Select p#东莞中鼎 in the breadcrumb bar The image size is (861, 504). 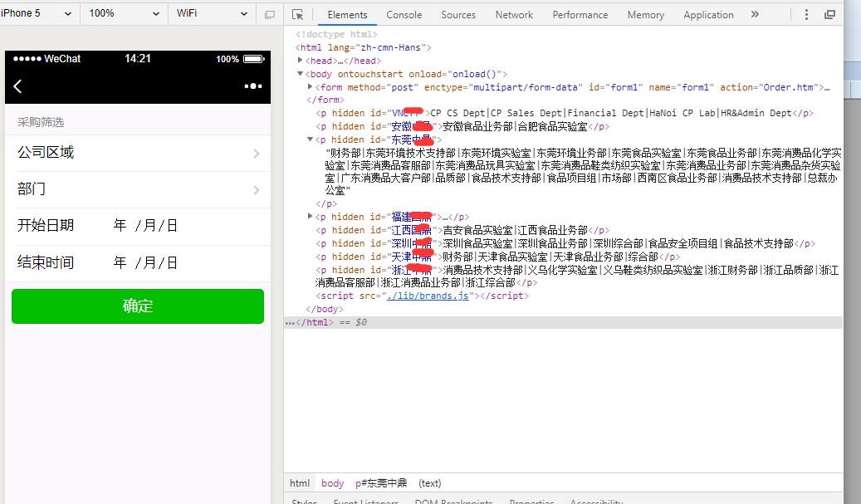point(381,483)
